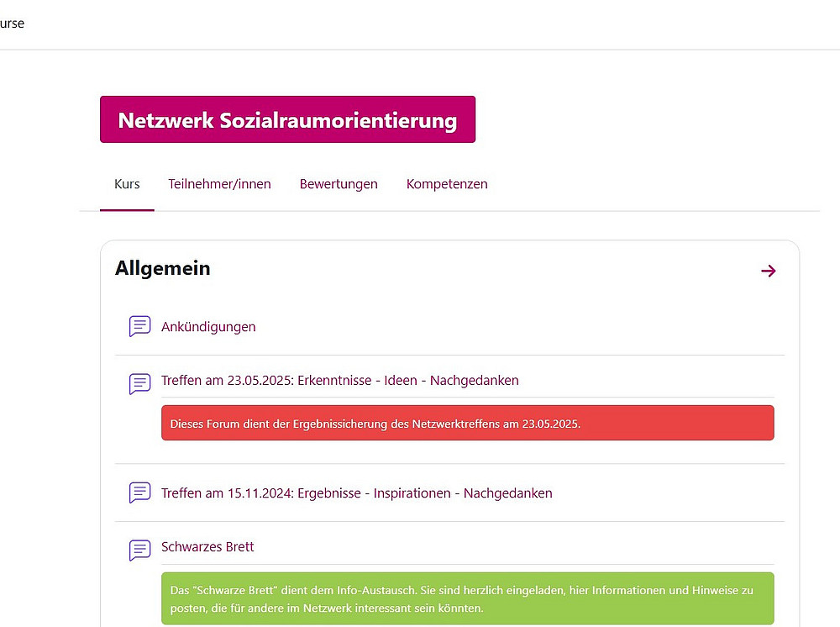The height and width of the screenshot is (627, 840).
Task: Click the red Ergebnissicherung alert banner
Action: tap(467, 423)
